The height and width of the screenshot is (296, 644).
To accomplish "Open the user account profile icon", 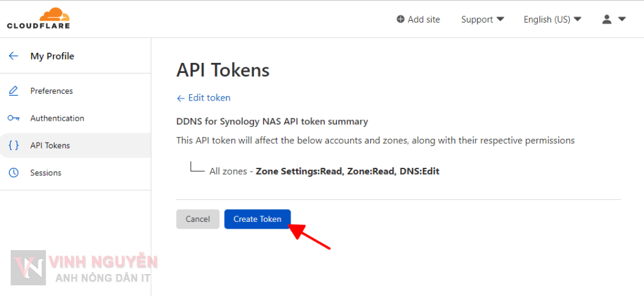I will coord(607,19).
